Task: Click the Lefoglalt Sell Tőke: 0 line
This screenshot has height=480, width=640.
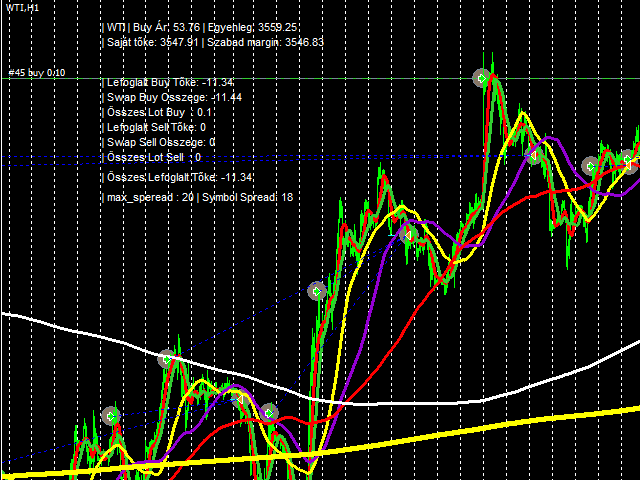Action: pos(154,127)
